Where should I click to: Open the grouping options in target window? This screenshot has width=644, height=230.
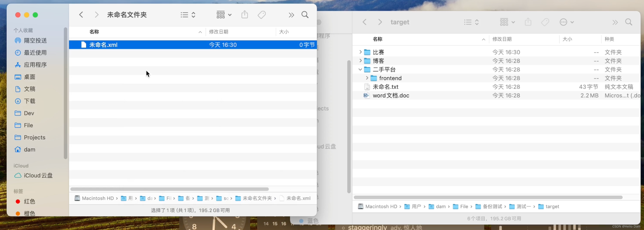coord(507,22)
